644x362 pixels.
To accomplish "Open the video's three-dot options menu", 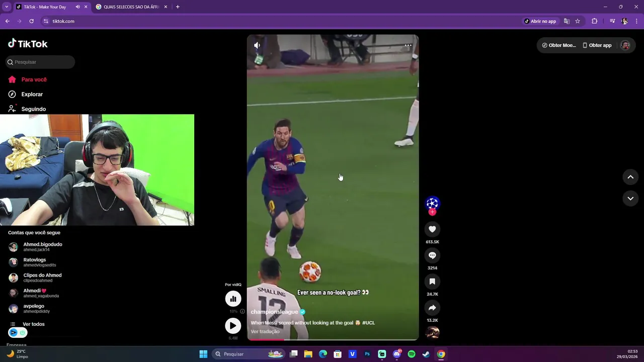I will click(408, 45).
